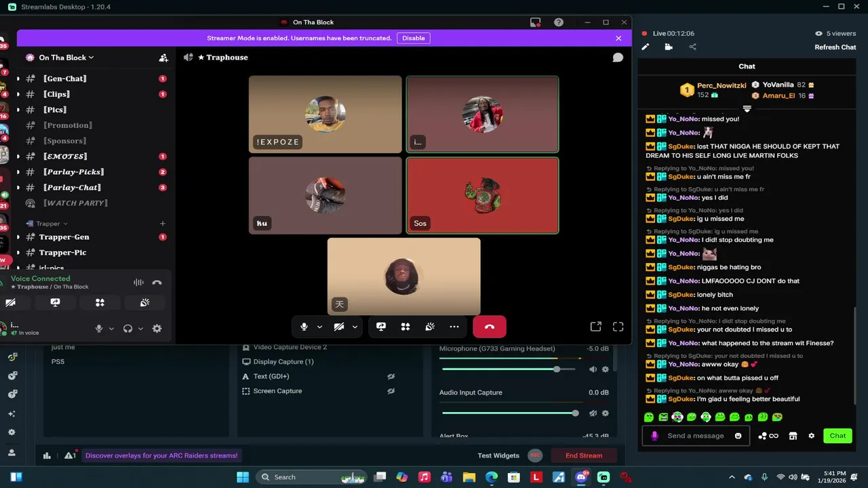Open output device arrow beside headphones
Screen dimensions: 868x488
(x=140, y=329)
